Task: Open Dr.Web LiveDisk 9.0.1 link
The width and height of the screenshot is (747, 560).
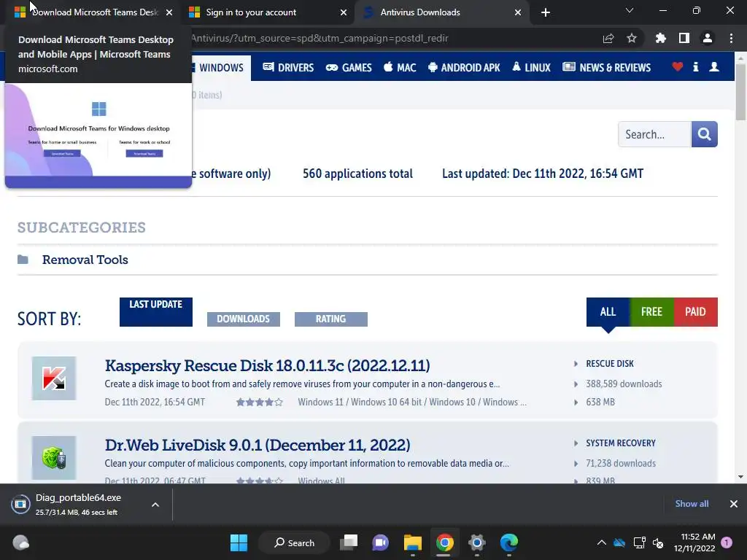Action: 258,446
